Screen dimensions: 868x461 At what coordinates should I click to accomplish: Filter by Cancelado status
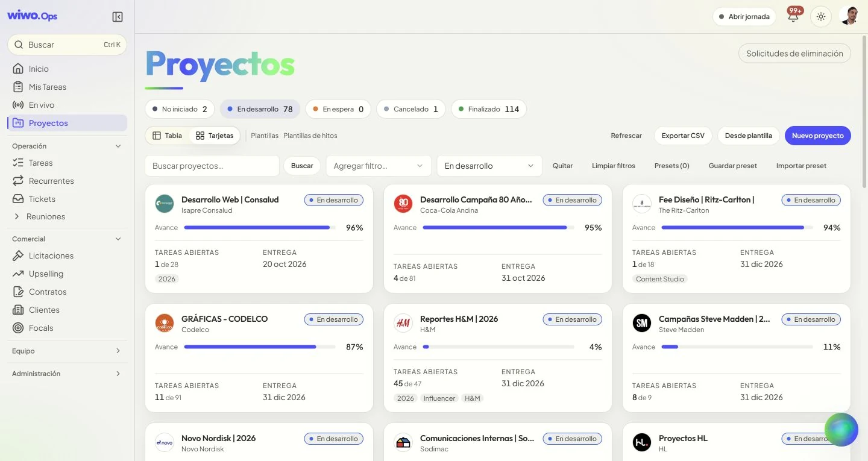411,109
